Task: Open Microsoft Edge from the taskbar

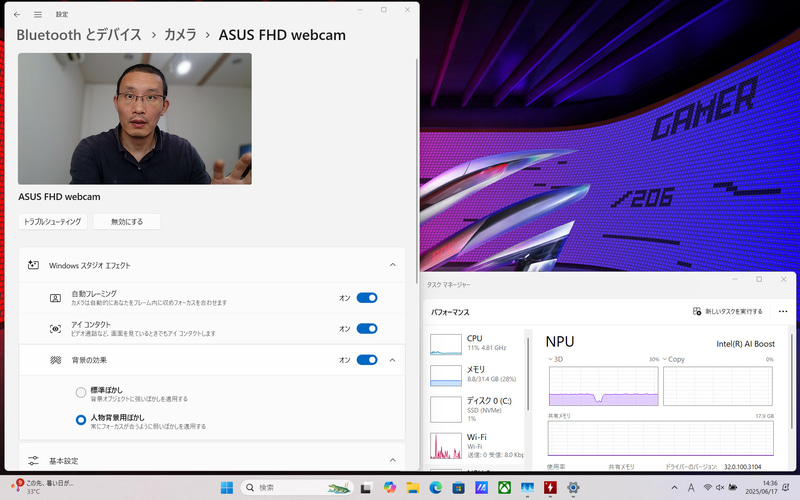Action: [x=435, y=488]
